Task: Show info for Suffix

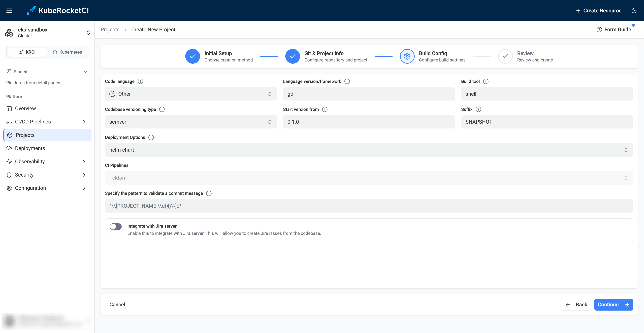Action: click(x=478, y=109)
